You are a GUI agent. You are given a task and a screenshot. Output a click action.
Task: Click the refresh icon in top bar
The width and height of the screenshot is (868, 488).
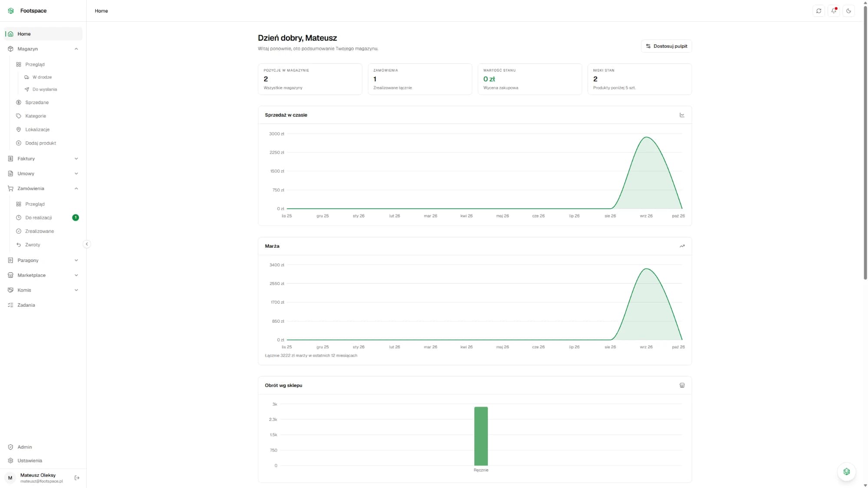[819, 11]
